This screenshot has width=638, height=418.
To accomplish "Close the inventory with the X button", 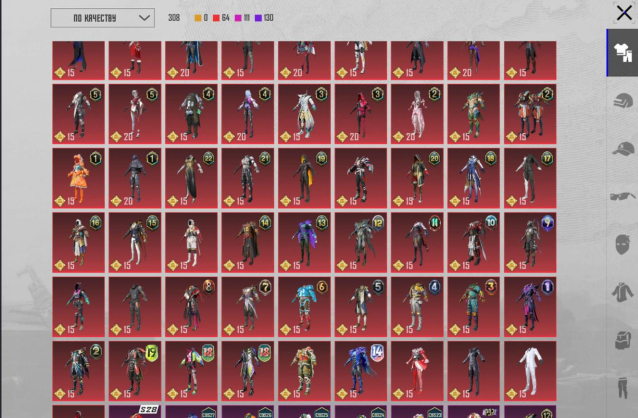I will pos(624,14).
